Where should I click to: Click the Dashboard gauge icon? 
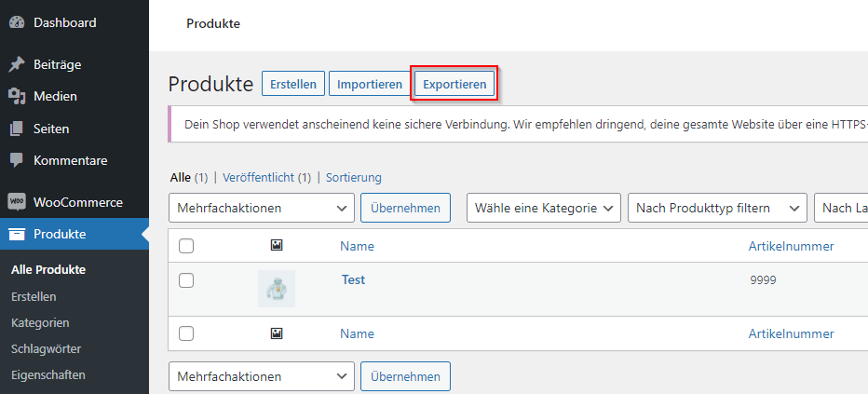click(x=17, y=22)
